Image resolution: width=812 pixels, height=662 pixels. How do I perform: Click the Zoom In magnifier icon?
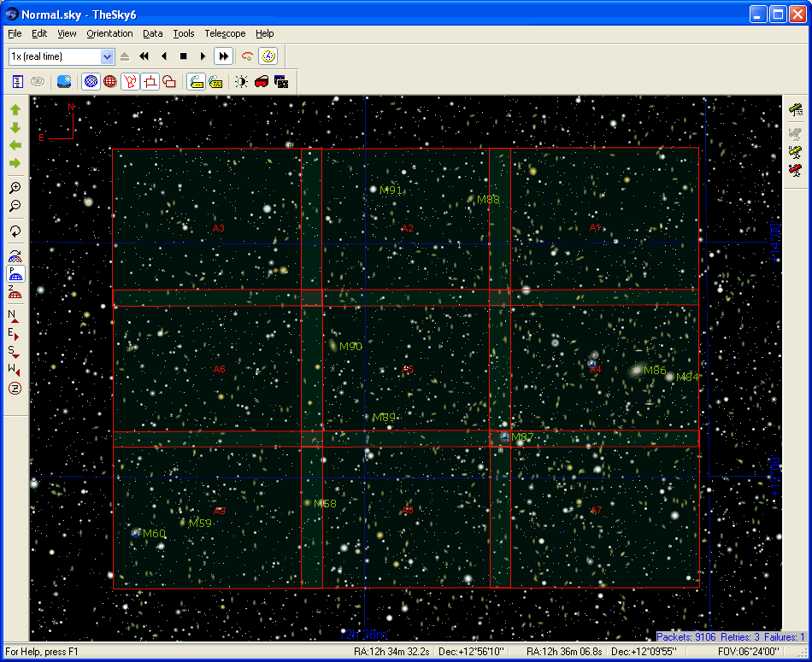tap(15, 188)
